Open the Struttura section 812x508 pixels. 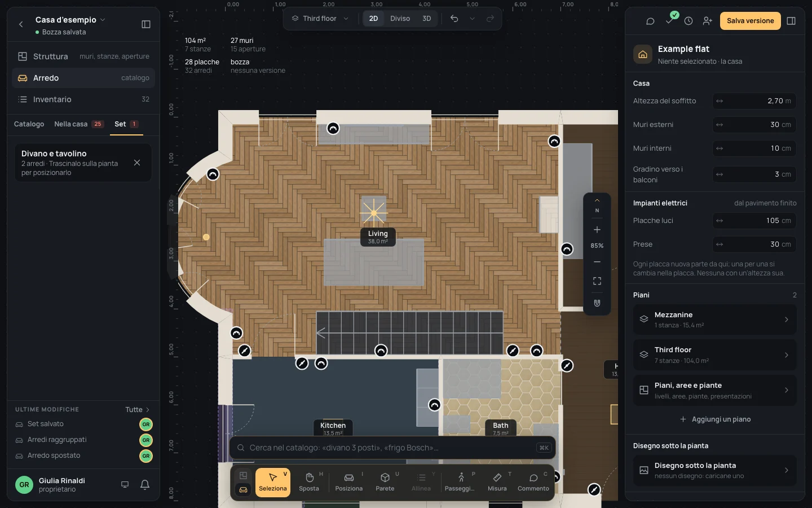(83, 56)
